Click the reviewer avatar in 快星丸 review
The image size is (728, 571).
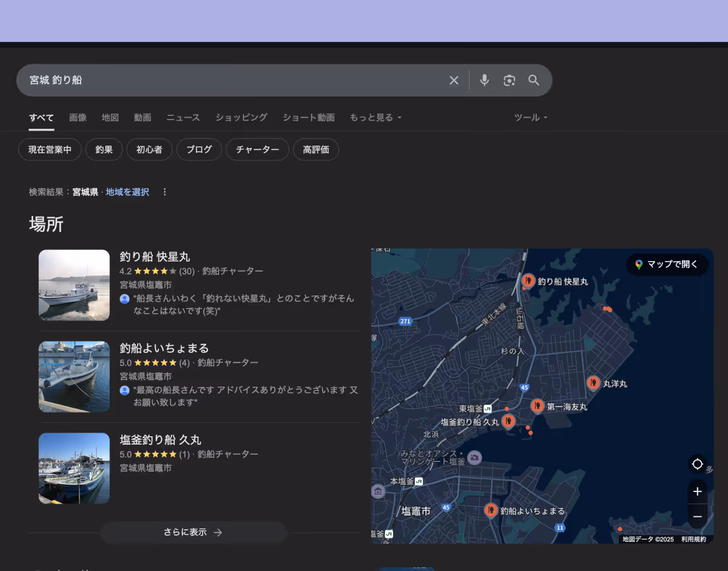pos(124,299)
